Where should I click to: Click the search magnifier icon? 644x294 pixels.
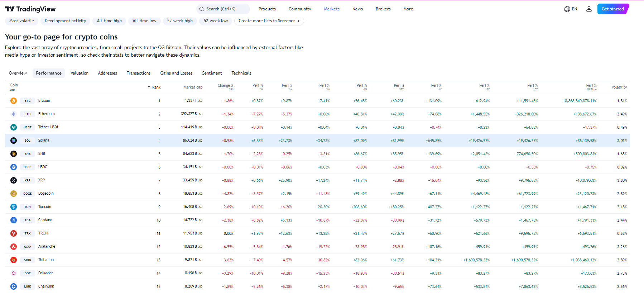point(202,9)
